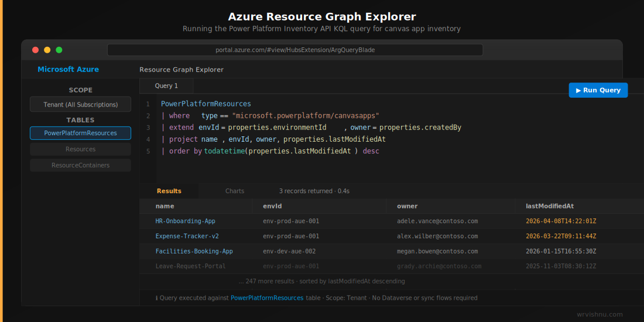The image size is (644, 322).
Task: Click line number 3 in the gutter
Action: (148, 128)
